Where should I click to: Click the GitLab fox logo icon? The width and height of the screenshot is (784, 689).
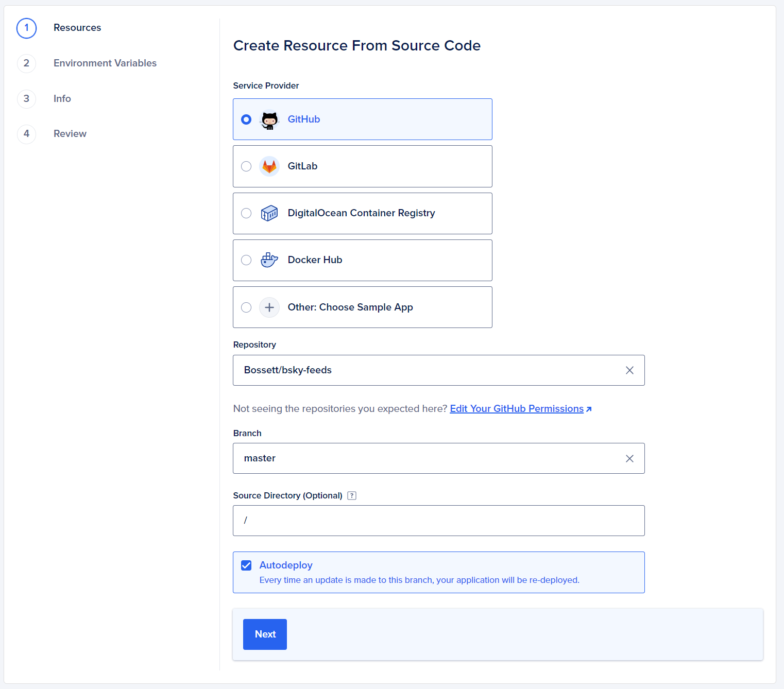point(269,166)
